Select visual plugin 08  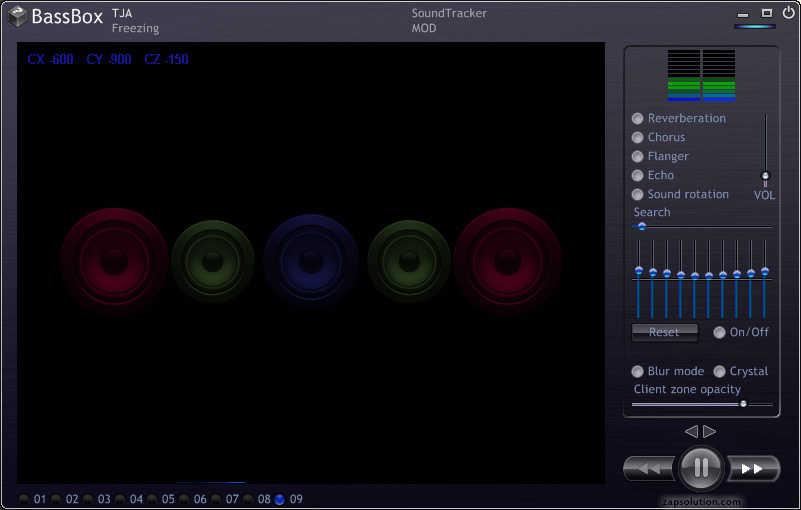248,499
